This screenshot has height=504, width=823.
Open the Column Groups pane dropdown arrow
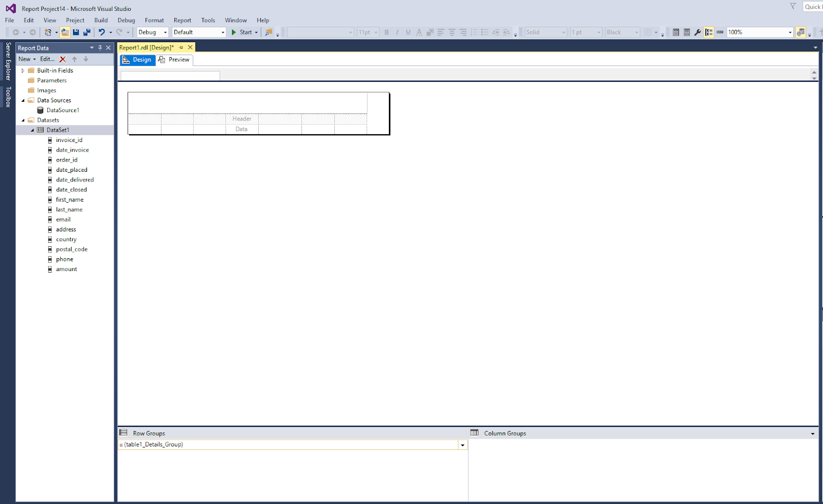[x=813, y=434]
